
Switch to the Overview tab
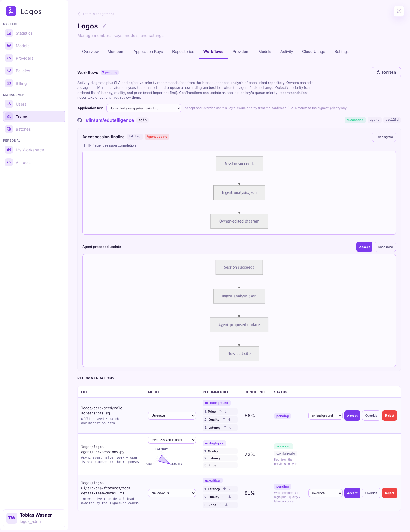tap(90, 52)
